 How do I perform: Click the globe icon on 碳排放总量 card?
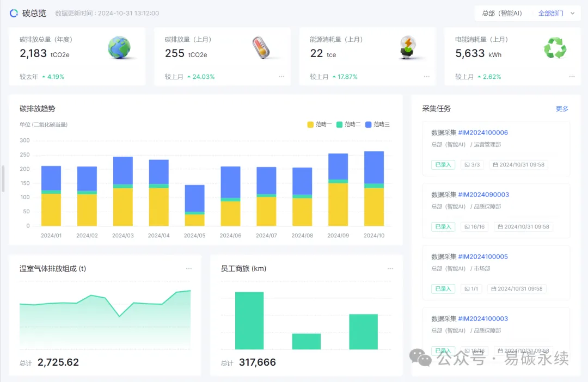(x=119, y=48)
